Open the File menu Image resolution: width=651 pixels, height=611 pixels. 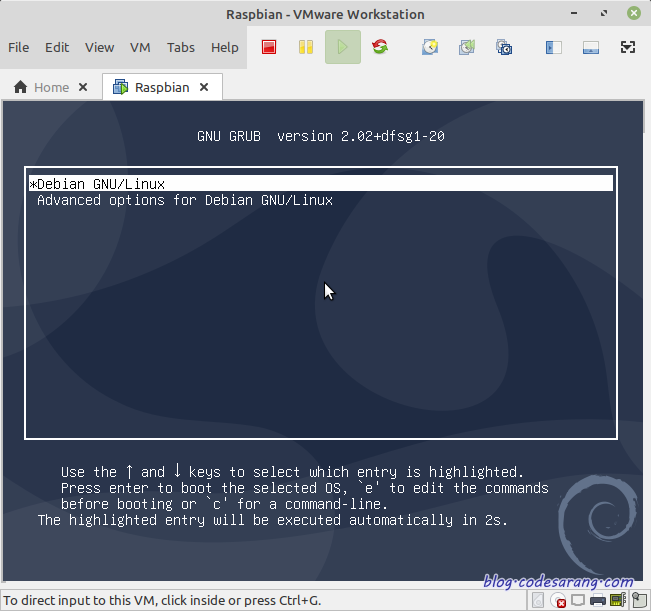pyautogui.click(x=19, y=47)
